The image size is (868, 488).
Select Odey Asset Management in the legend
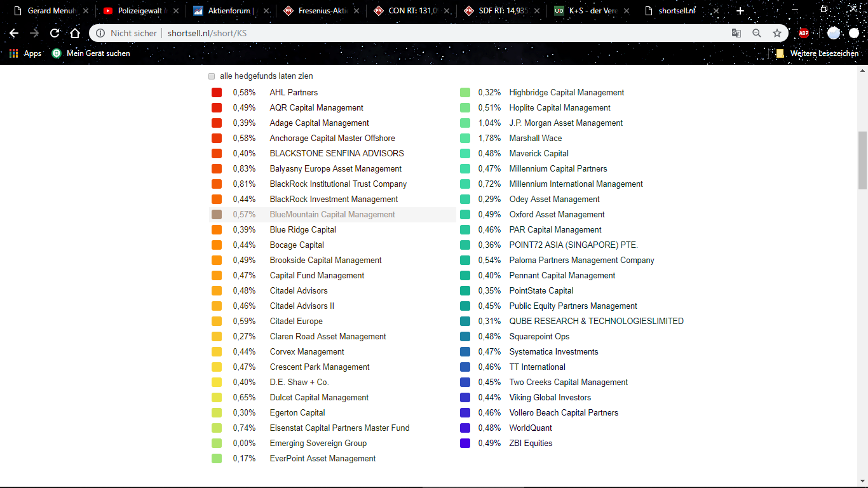[555, 199]
